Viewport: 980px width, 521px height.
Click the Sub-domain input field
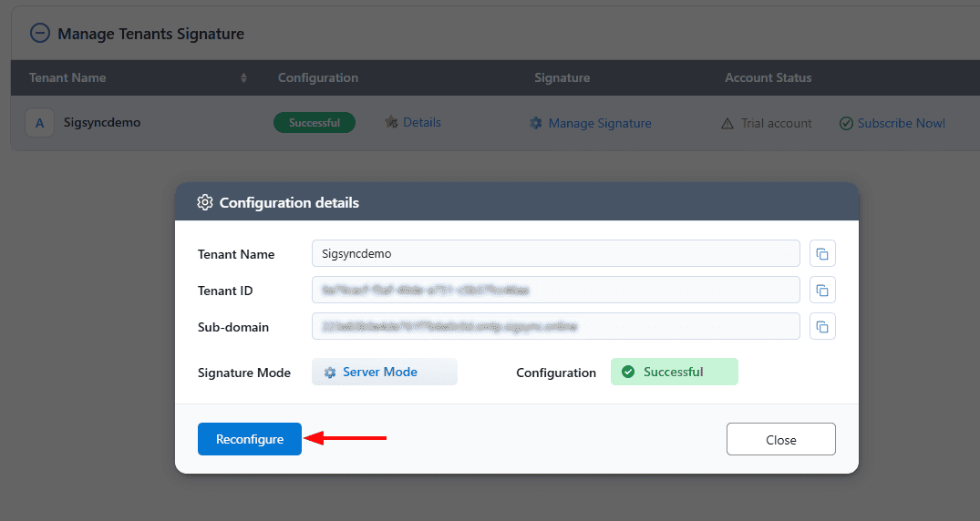point(555,326)
